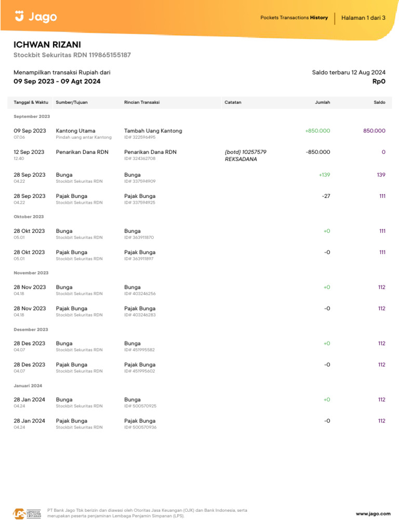The width and height of the screenshot is (399, 532).
Task: Click the Saldo terbaru 12 Aug 2024 label
Action: (x=349, y=73)
